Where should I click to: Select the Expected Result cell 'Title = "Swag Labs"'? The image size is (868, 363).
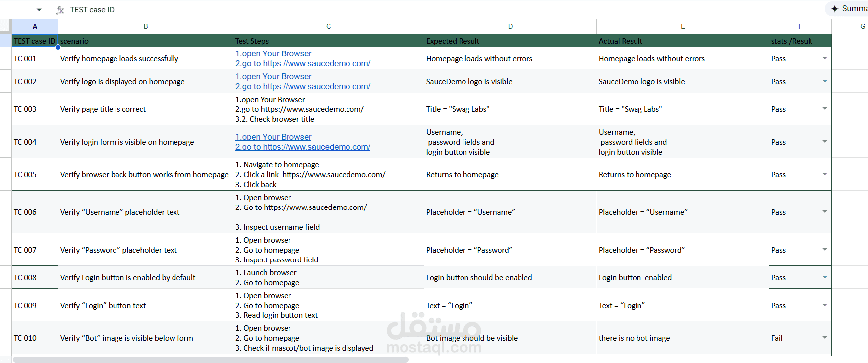tap(510, 109)
